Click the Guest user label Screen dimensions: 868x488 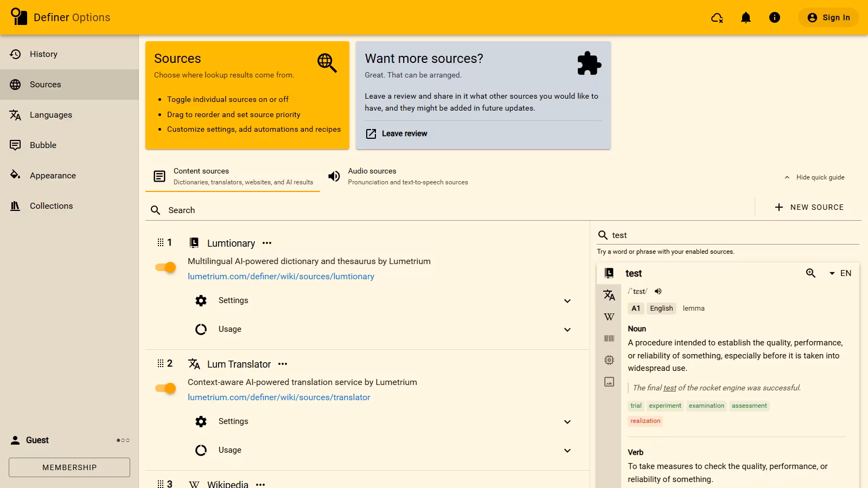37,440
